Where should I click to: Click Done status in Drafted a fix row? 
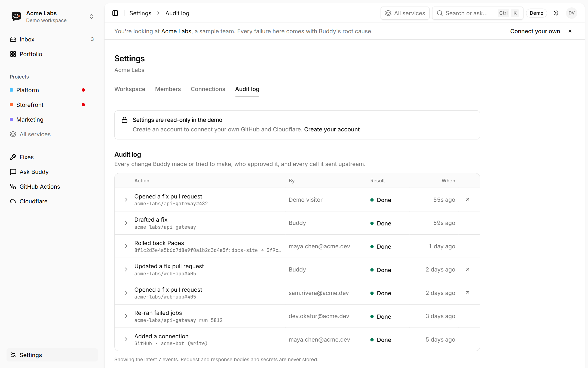[x=381, y=223]
